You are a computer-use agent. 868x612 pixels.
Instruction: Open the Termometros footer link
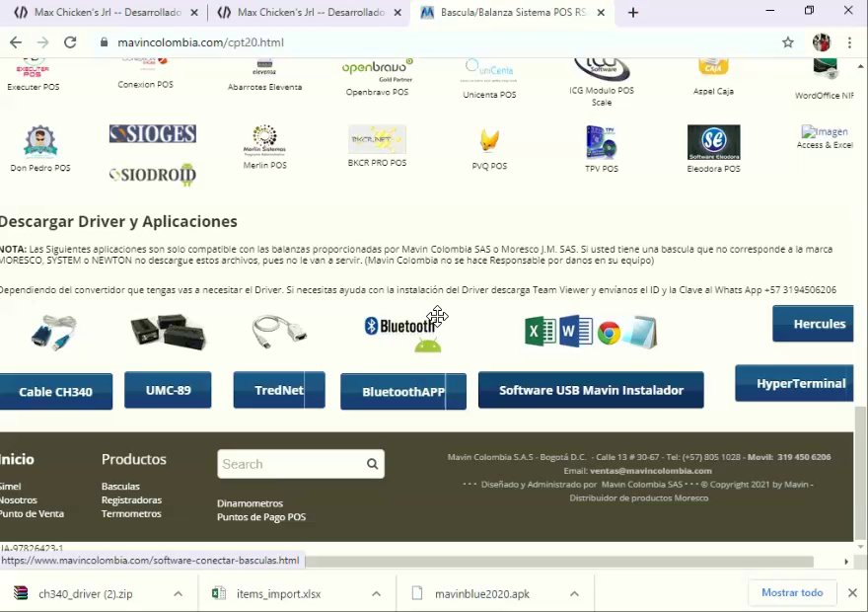coord(131,514)
